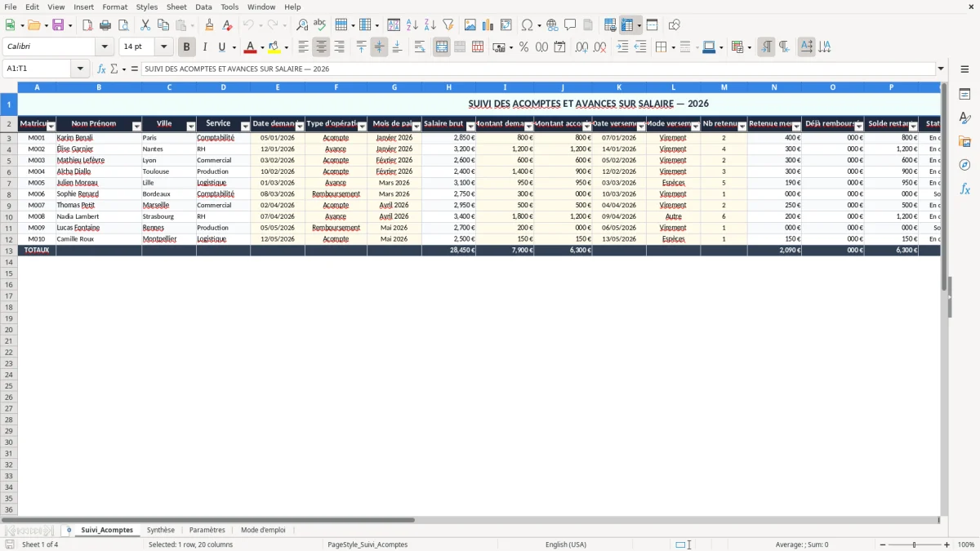Open the sidebar Functions panel
Image resolution: width=980 pixels, height=551 pixels.
coord(965,189)
